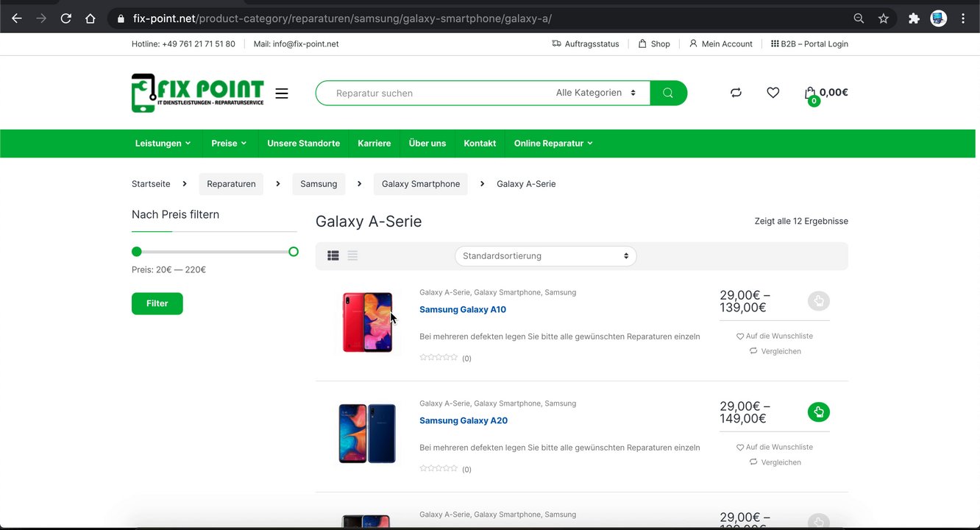Go to Galaxy Smartphone breadcrumb
Screen dimensions: 980x530
tap(421, 184)
